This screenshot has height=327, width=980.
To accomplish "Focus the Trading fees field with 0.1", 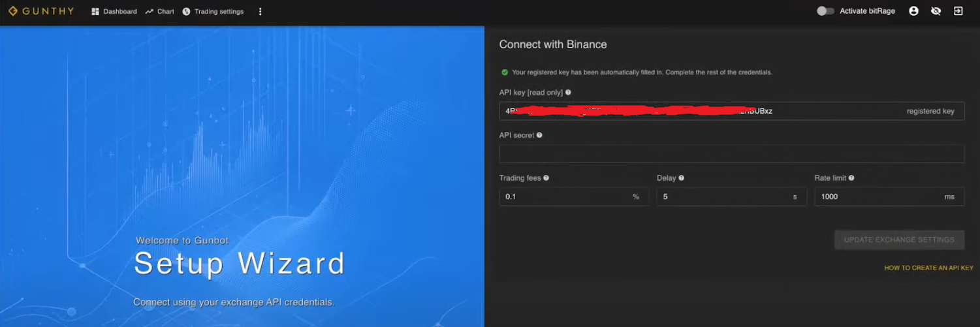I will (574, 196).
